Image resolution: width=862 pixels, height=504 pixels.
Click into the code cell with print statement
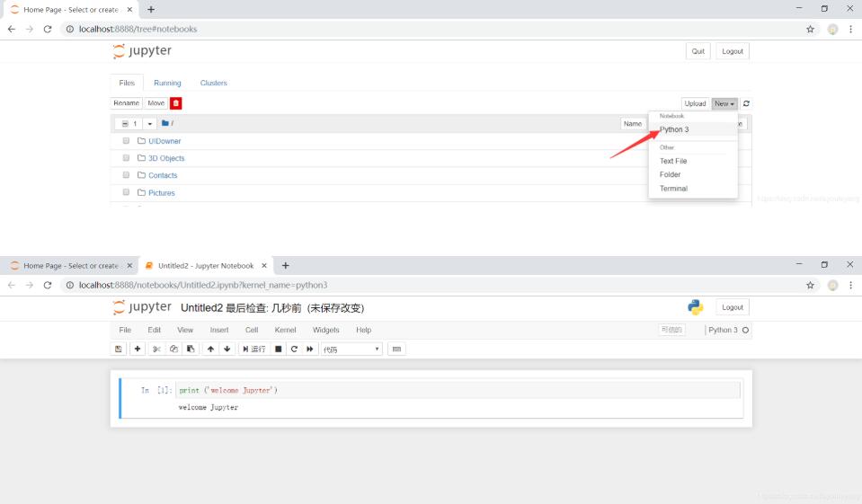pyautogui.click(x=458, y=390)
